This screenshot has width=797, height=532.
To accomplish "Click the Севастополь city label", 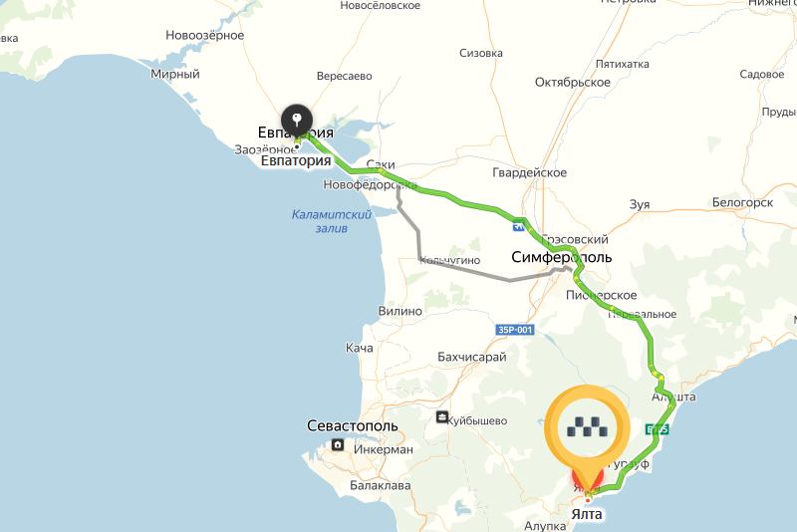I will pos(353,425).
